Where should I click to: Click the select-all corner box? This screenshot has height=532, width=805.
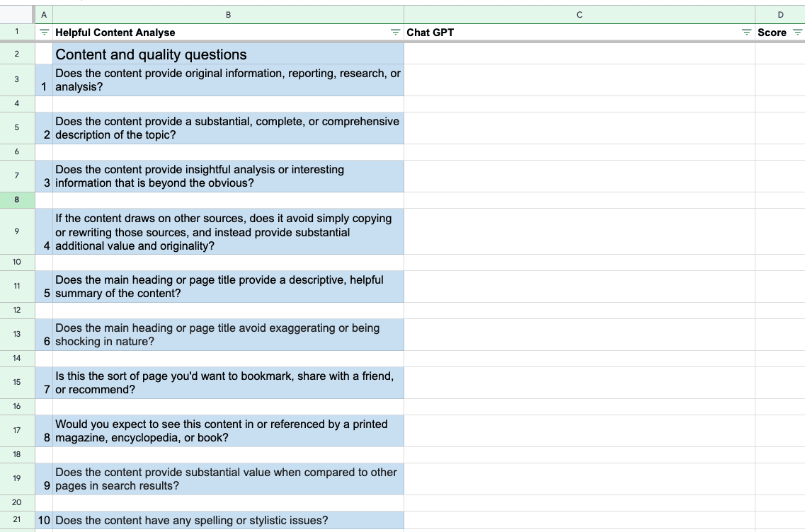(16, 14)
